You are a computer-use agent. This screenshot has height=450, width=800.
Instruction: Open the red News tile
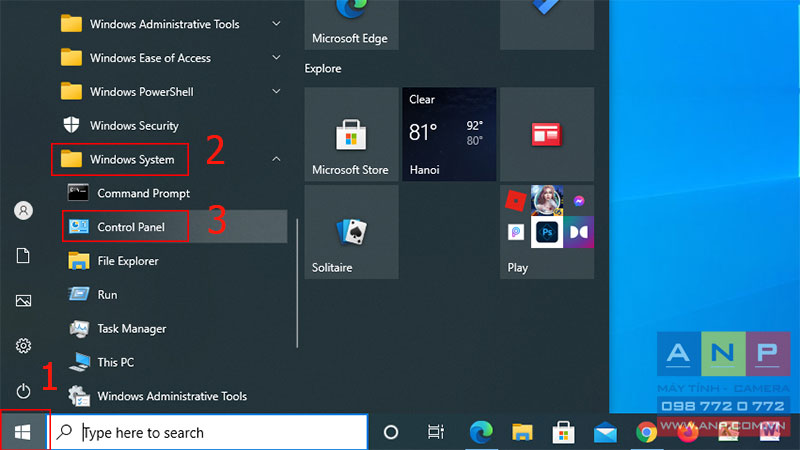547,134
